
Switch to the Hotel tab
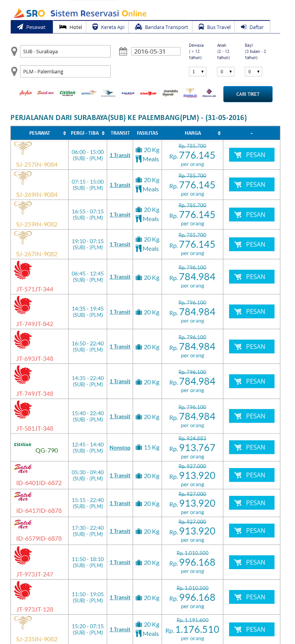71,27
